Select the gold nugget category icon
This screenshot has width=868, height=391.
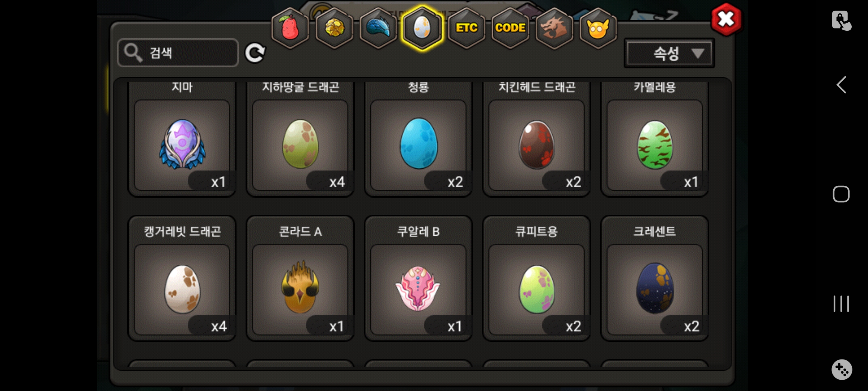point(334,28)
